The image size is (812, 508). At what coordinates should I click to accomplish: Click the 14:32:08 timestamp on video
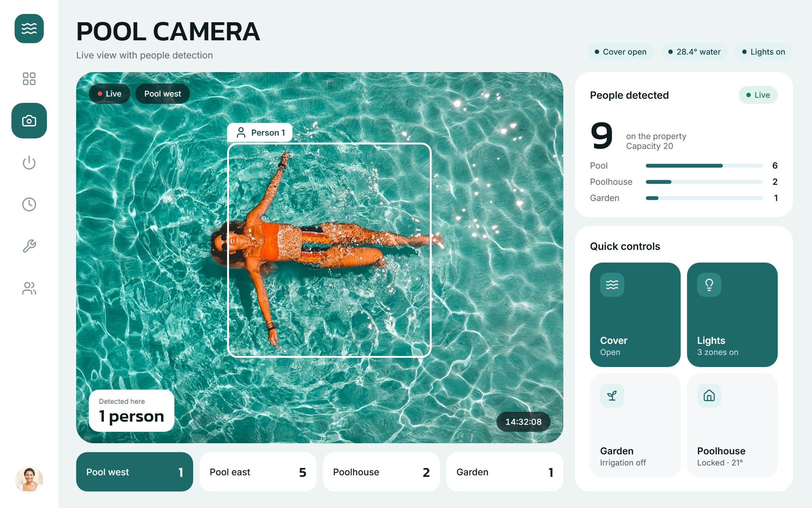coord(523,422)
